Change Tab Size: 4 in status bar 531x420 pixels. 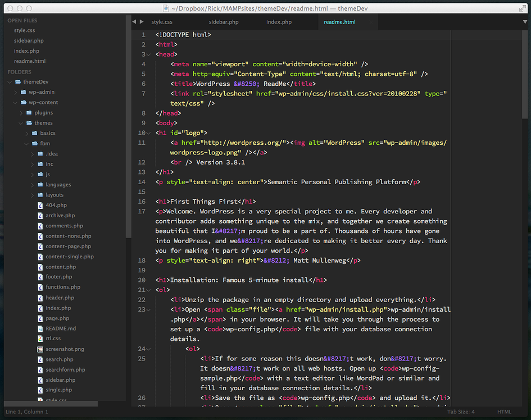point(461,412)
